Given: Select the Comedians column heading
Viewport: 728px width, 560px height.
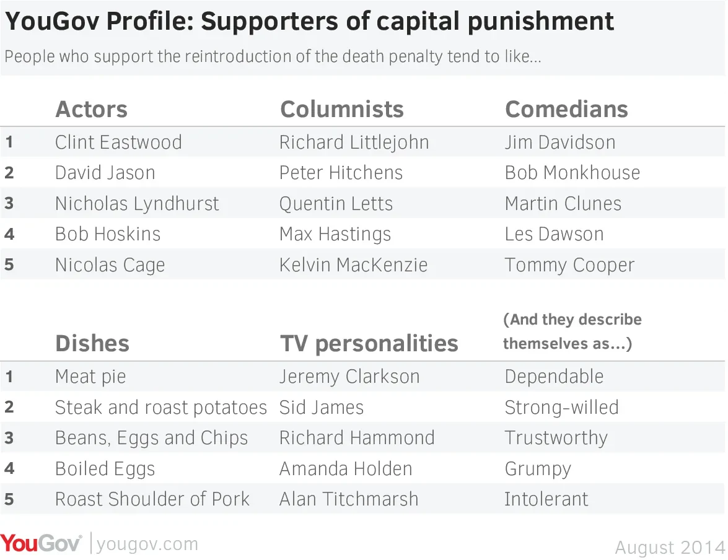Looking at the screenshot, I should tap(566, 109).
